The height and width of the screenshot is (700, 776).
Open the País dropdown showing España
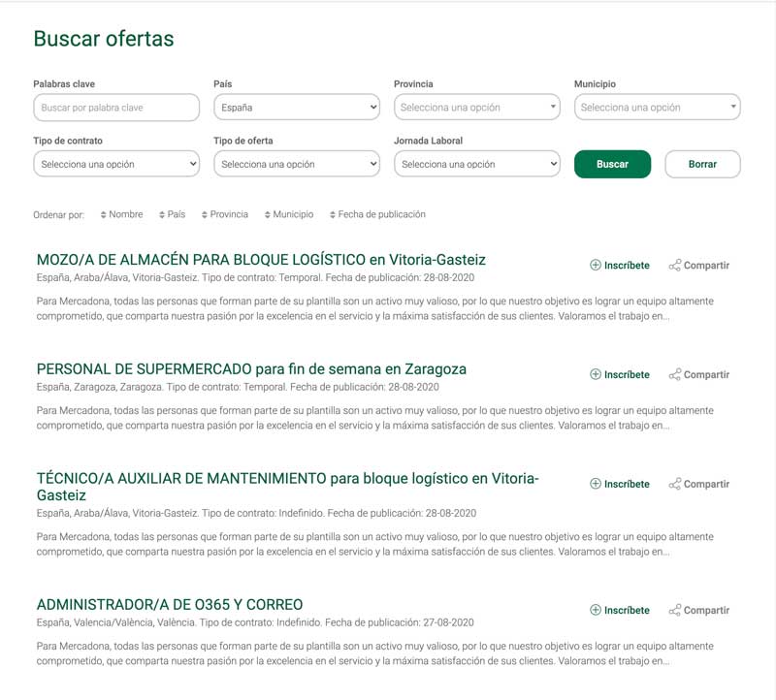pyautogui.click(x=296, y=107)
